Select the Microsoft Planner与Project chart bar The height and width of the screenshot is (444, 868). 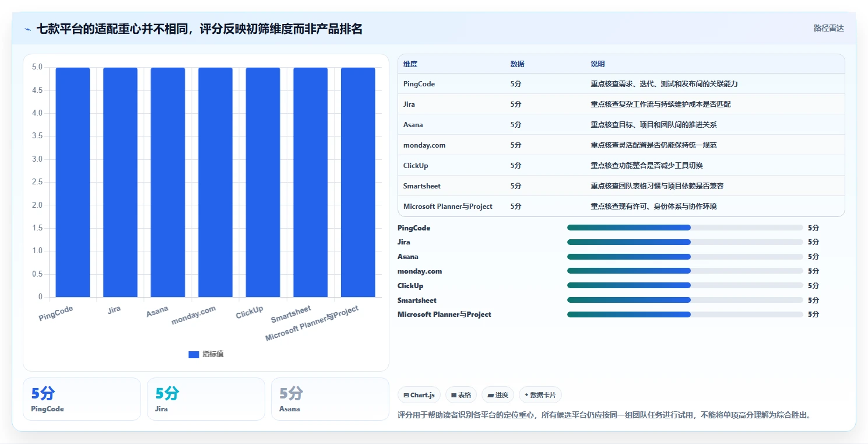(x=358, y=182)
